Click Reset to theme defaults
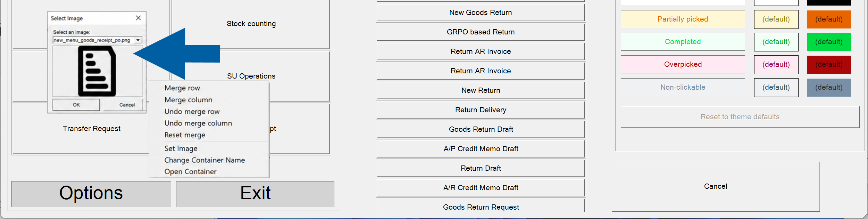The image size is (868, 219). [x=740, y=117]
